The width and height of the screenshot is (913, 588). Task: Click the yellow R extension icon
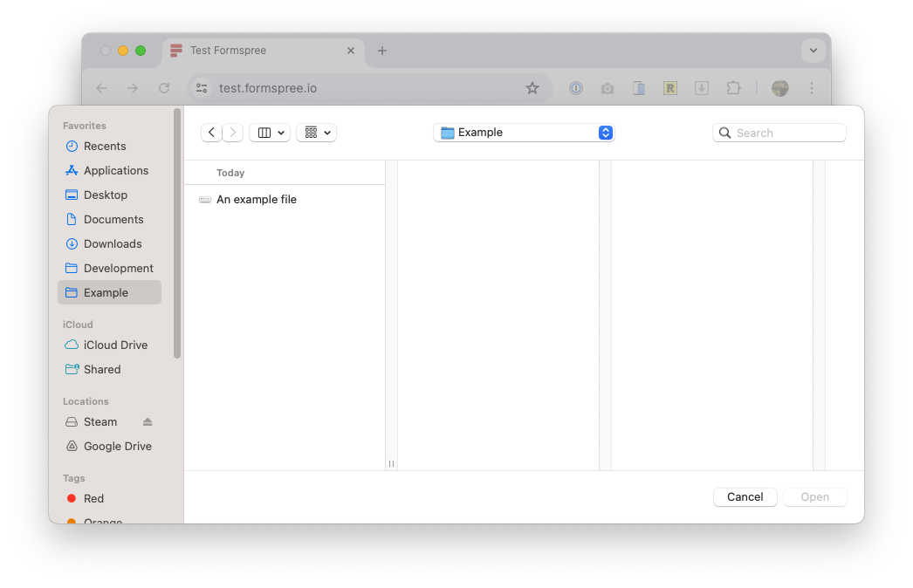pos(669,88)
